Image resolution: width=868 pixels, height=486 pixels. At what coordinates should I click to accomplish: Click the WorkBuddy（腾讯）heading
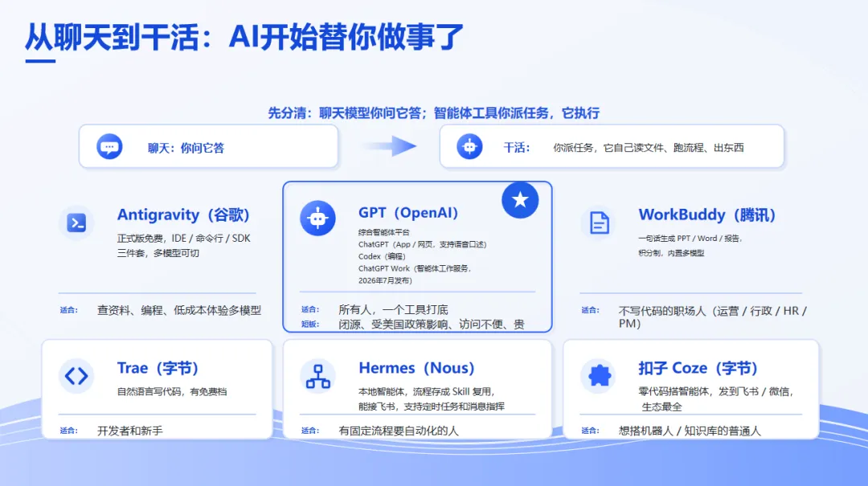click(707, 214)
